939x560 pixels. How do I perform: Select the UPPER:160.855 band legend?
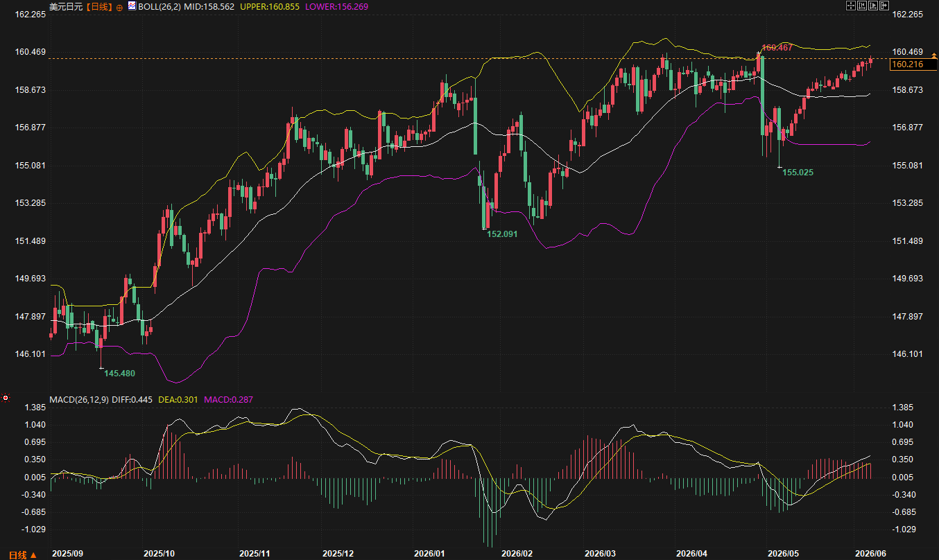click(268, 6)
